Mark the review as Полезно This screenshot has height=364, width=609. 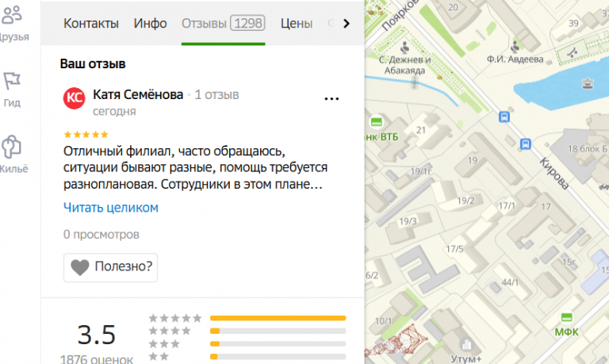(111, 267)
